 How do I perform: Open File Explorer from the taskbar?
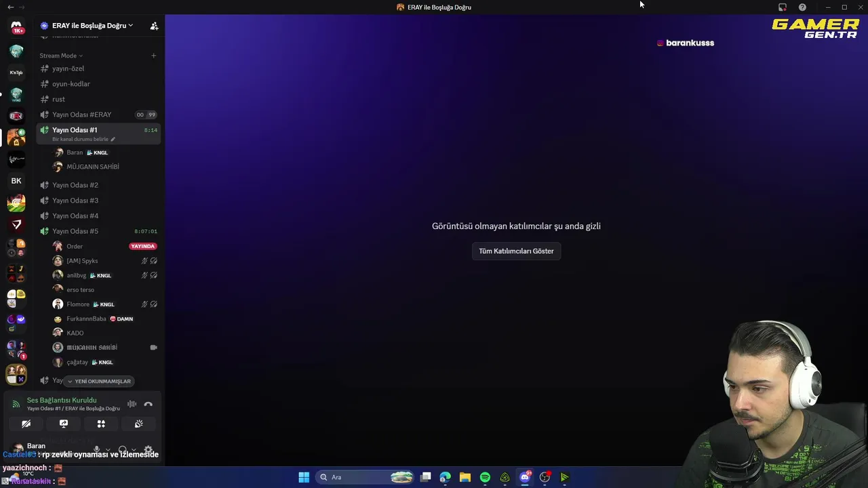tap(465, 477)
